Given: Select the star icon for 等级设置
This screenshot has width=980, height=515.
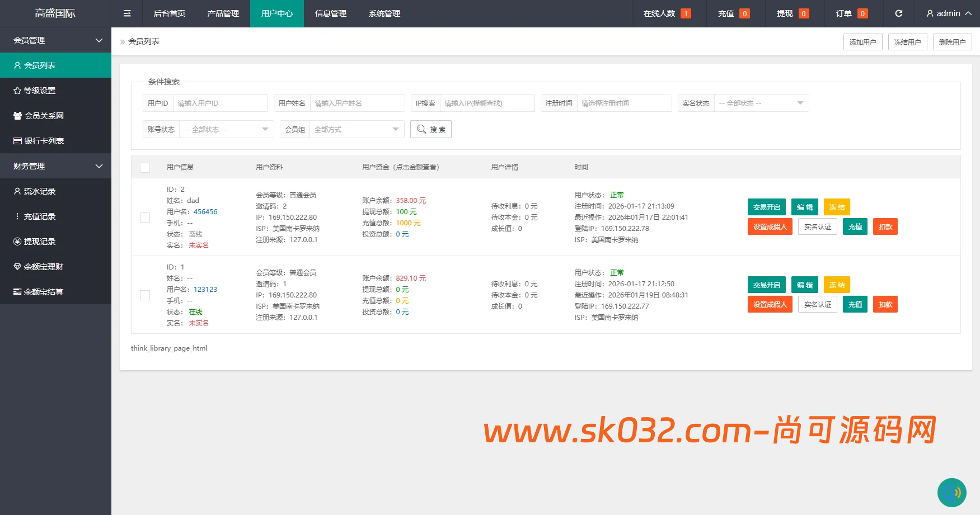Looking at the screenshot, I should pyautogui.click(x=17, y=90).
